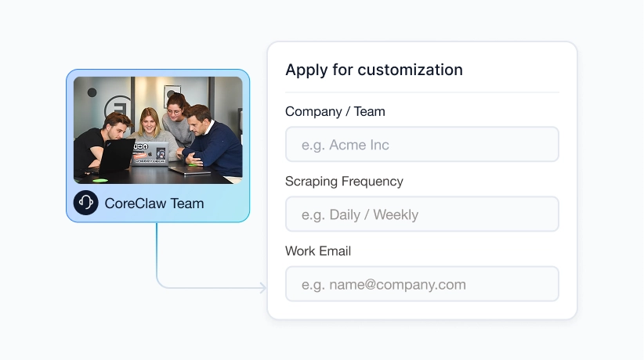Click the vertical connector line below card
Screen dimensions: 644x360
tap(157, 251)
